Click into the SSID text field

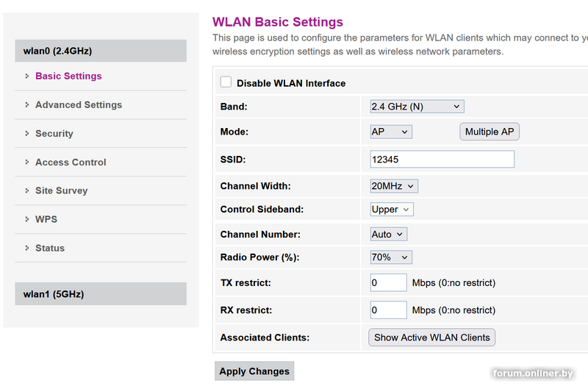(x=442, y=159)
